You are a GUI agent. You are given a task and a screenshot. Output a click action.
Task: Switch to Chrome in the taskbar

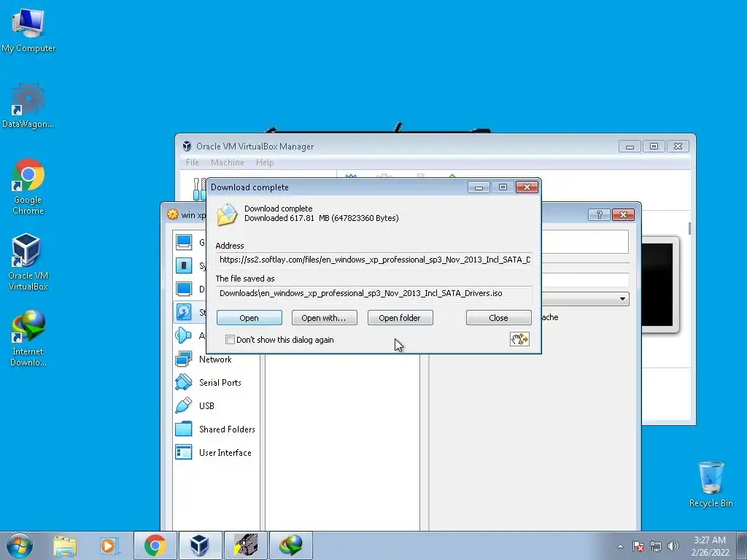point(155,545)
